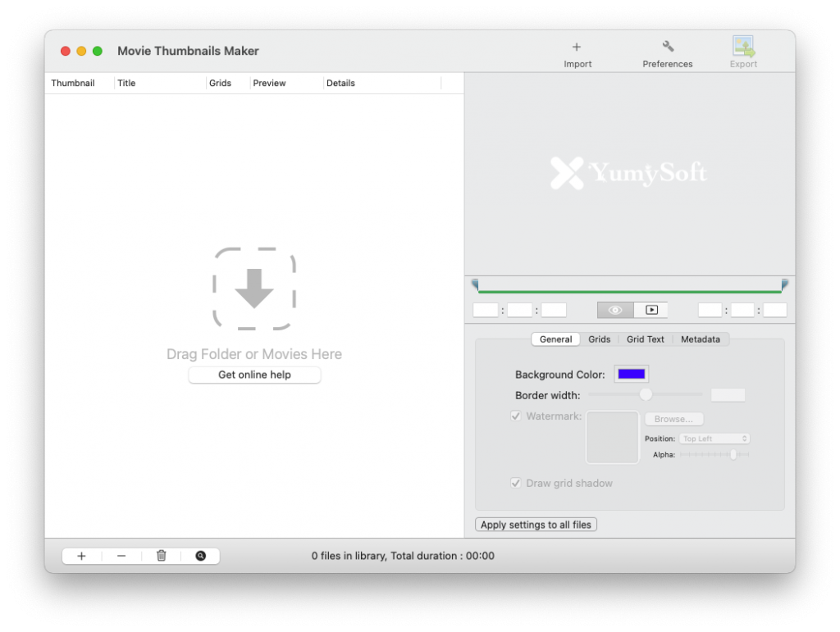840x632 pixels.
Task: Open the Grid Text tab
Action: coord(645,339)
